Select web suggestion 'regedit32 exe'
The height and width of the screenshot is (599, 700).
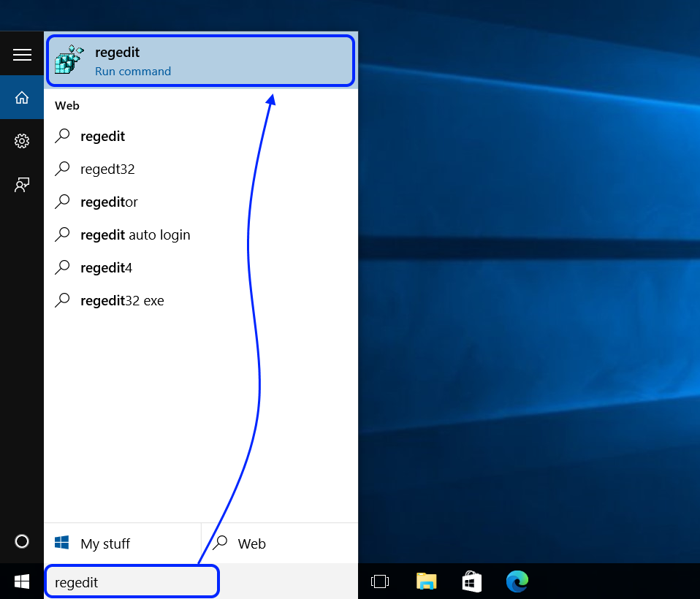(201, 301)
